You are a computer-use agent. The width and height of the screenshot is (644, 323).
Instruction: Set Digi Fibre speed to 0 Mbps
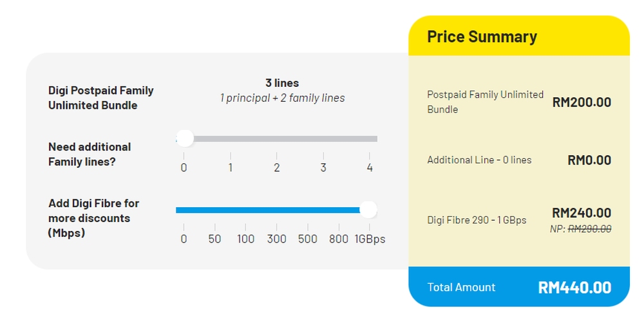pos(184,210)
